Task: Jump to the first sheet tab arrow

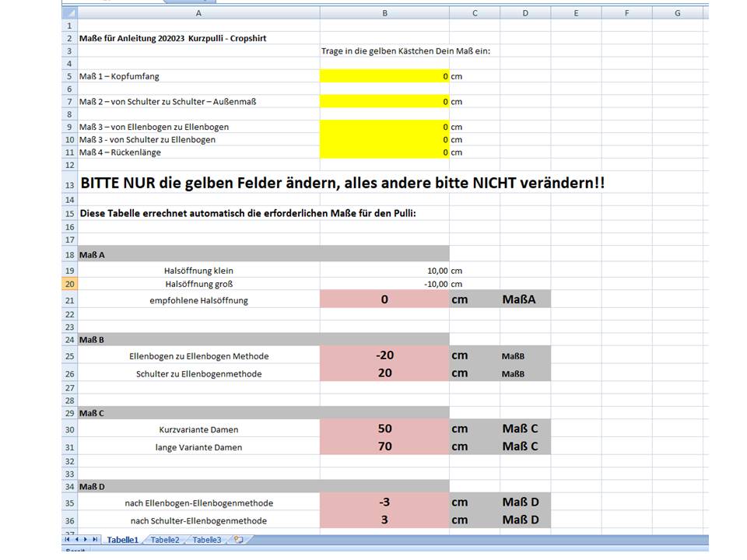Action: pyautogui.click(x=67, y=540)
